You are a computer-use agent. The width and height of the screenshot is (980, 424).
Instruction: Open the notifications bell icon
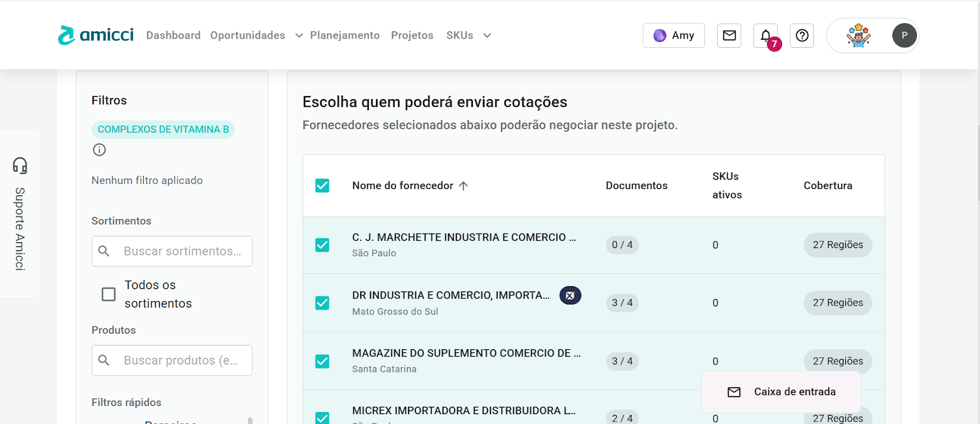click(766, 36)
